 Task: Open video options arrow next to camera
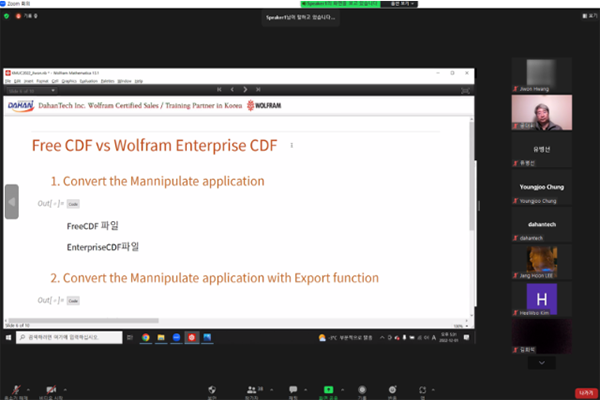click(x=65, y=390)
